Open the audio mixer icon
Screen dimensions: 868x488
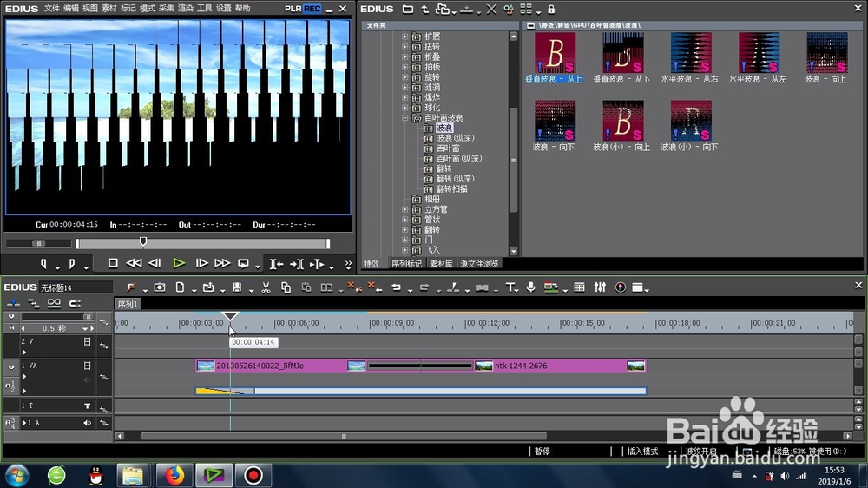click(600, 287)
